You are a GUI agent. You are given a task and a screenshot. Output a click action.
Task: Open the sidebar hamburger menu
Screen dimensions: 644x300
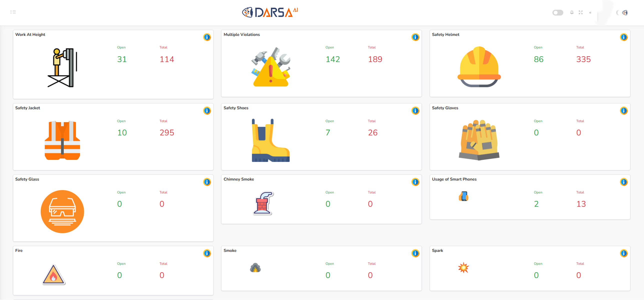[13, 12]
